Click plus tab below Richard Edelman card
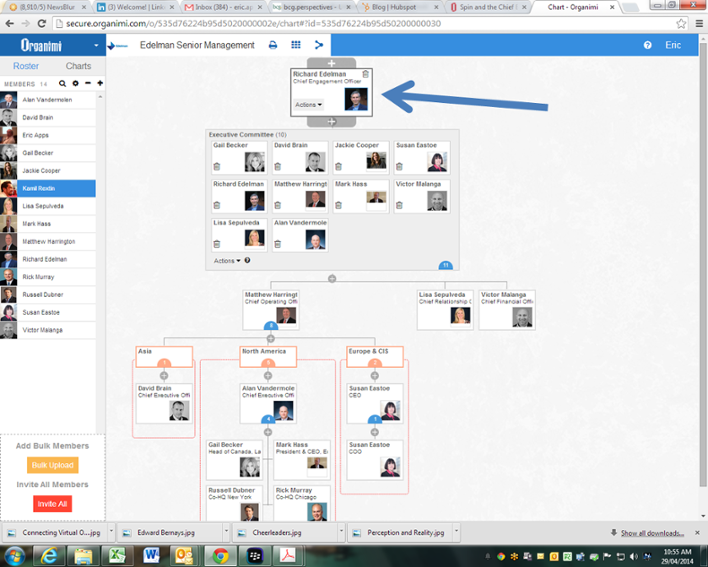 coord(331,121)
